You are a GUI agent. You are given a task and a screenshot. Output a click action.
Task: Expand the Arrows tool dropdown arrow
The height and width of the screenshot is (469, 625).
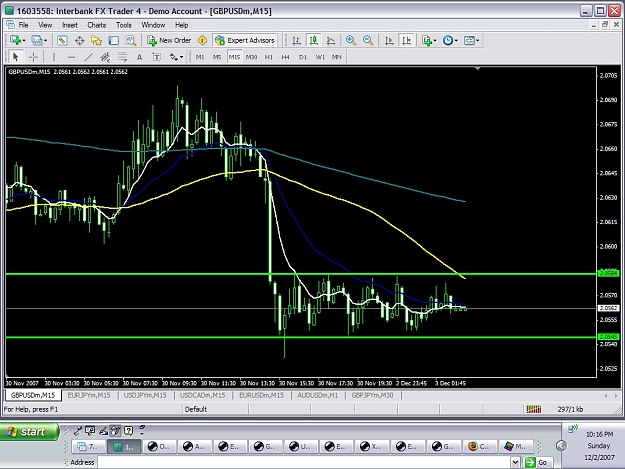click(181, 57)
